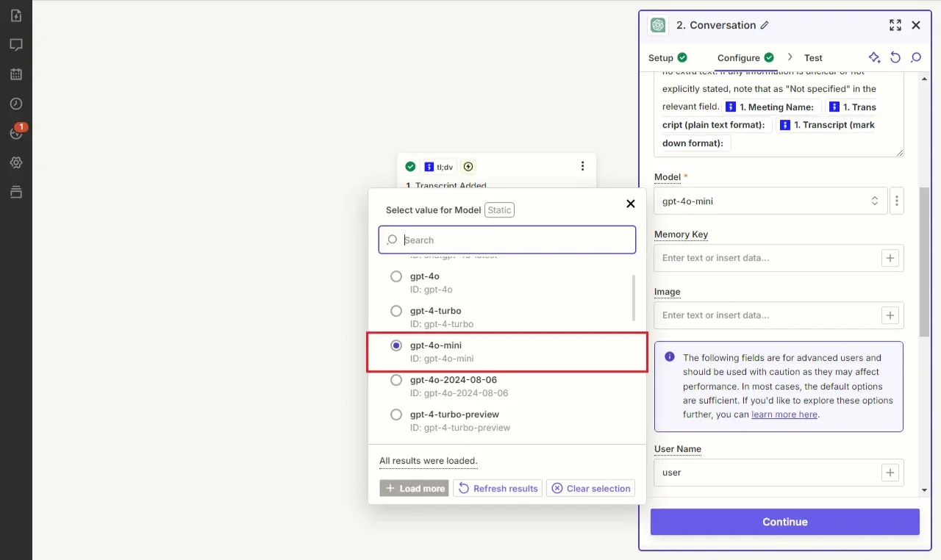The image size is (941, 560).
Task: Click the 'ID: gpt-4-turbo-preview' text
Action: pos(460,428)
